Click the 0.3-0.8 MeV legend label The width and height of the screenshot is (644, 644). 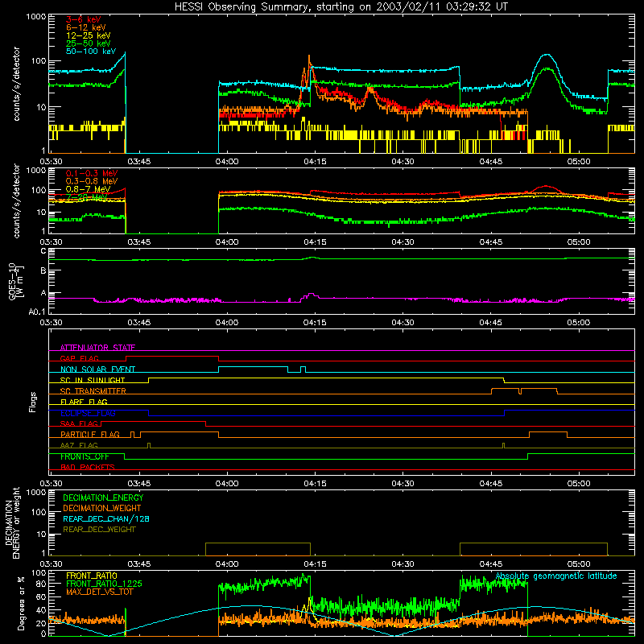92,181
